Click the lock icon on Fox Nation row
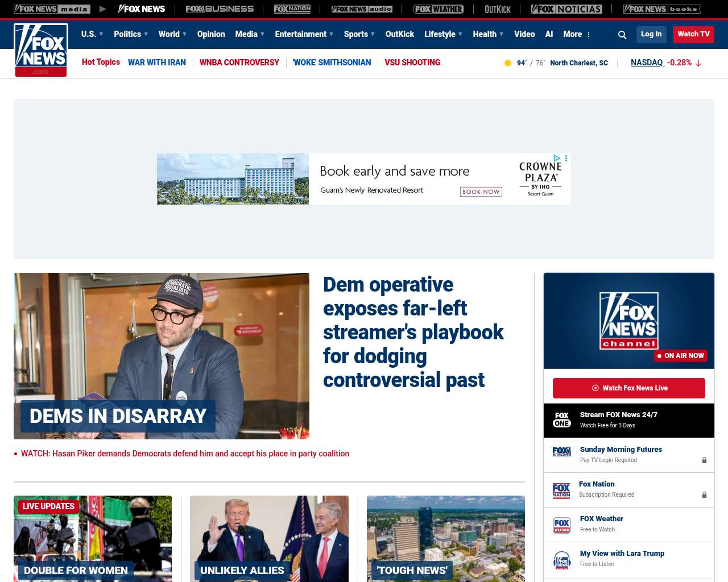The height and width of the screenshot is (582, 728). (704, 495)
